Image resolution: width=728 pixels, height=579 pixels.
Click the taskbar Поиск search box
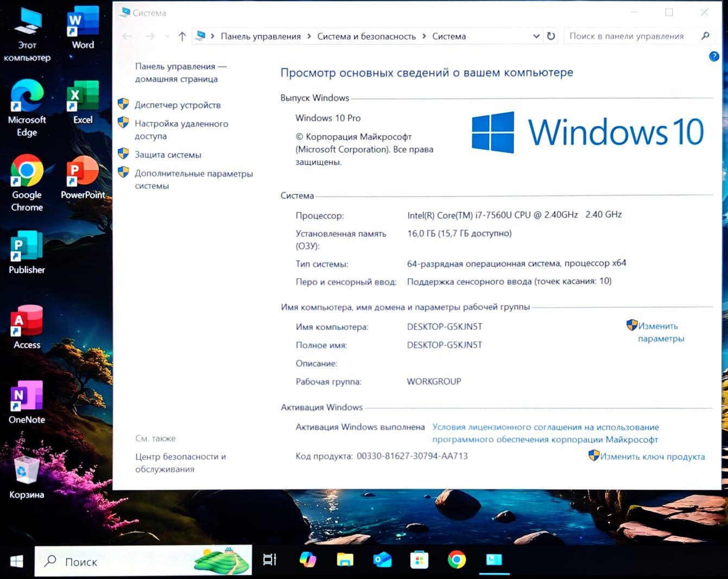pos(143,561)
